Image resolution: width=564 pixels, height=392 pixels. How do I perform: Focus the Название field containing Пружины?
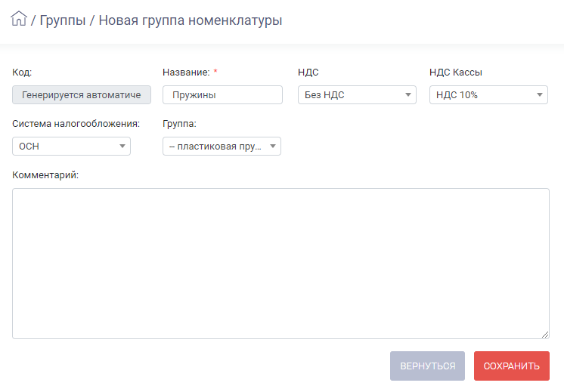pyautogui.click(x=222, y=95)
